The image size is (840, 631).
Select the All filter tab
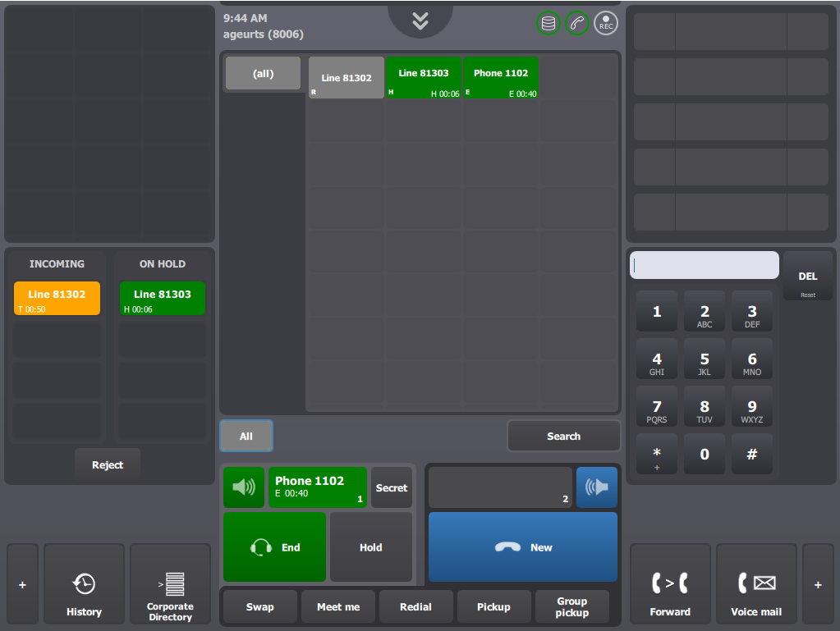point(246,437)
